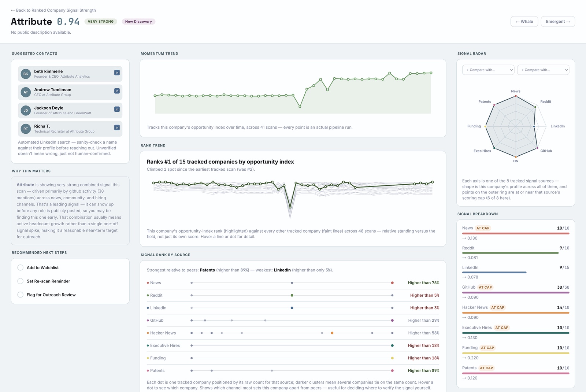
Task: Click the 0.94 score next to Attribute
Action: [x=68, y=22]
